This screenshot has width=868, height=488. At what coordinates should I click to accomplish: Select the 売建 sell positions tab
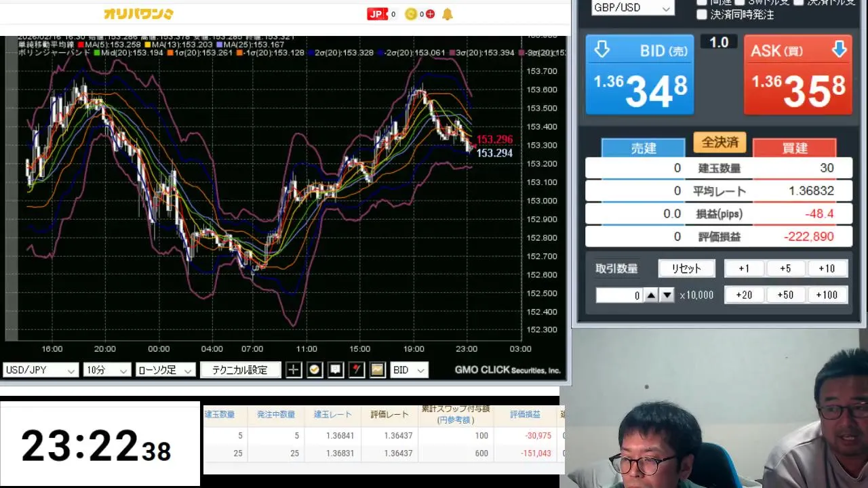(x=644, y=148)
